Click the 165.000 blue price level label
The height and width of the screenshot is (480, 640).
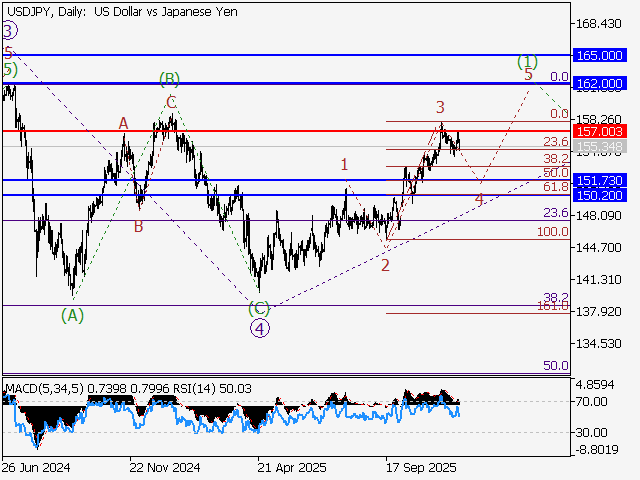pos(606,55)
